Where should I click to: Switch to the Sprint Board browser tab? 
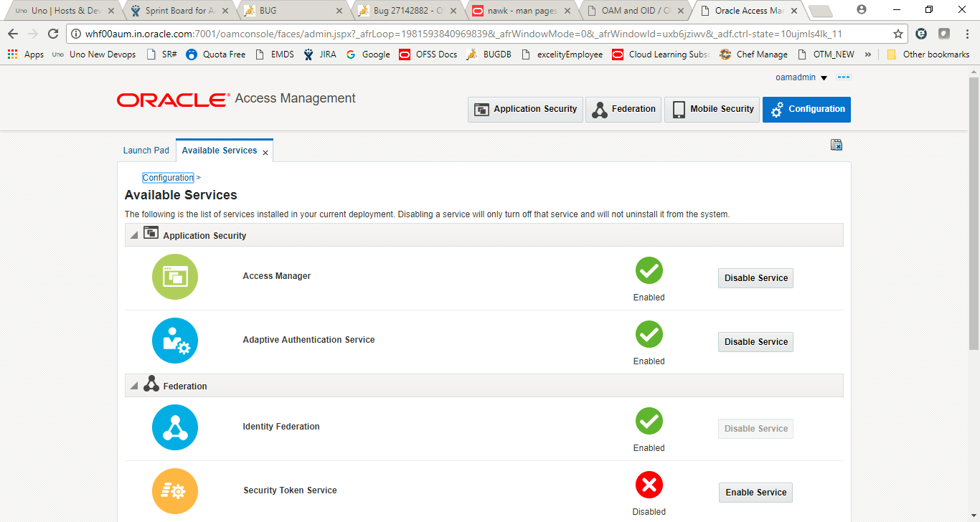click(x=179, y=11)
